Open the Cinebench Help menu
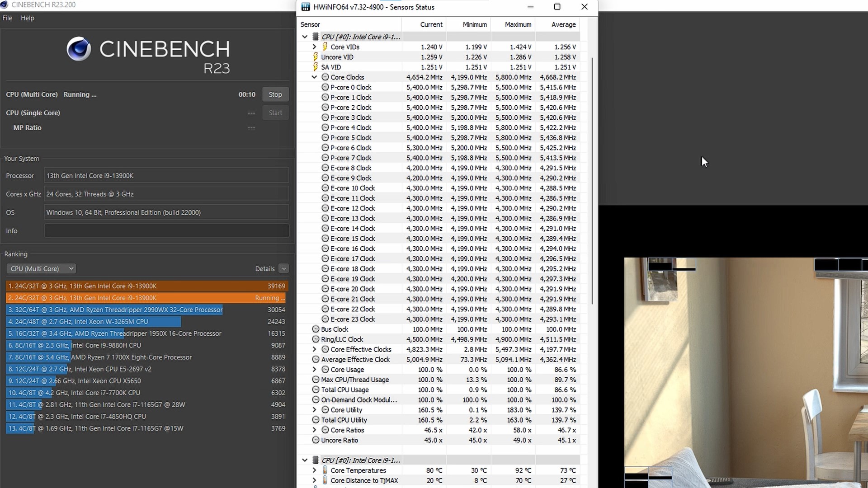 28,18
